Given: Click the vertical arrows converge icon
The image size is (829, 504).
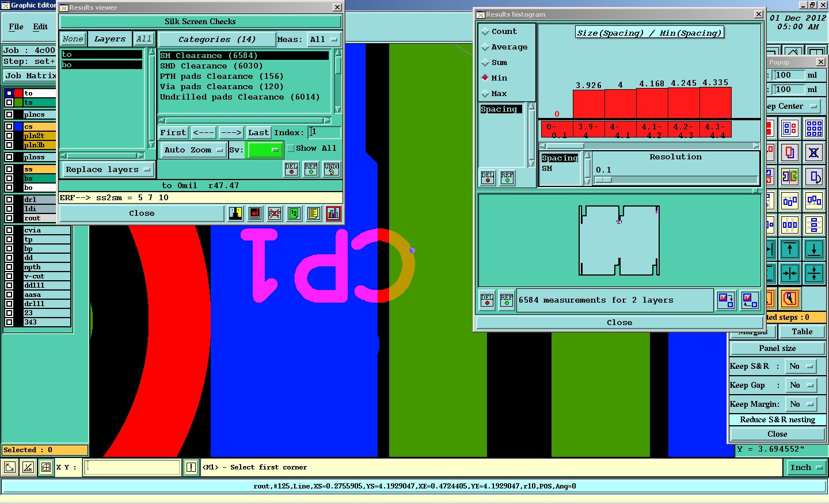Looking at the screenshot, I should click(814, 273).
